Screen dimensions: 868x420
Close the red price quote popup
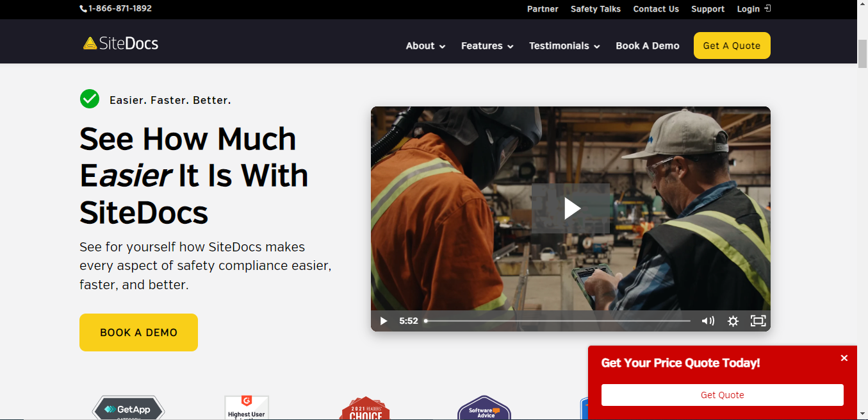click(844, 358)
